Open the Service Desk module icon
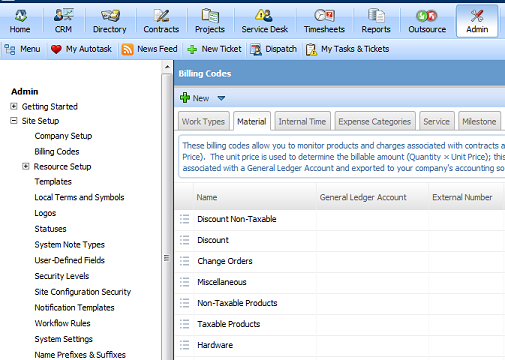The height and width of the screenshot is (360, 505). pyautogui.click(x=264, y=15)
